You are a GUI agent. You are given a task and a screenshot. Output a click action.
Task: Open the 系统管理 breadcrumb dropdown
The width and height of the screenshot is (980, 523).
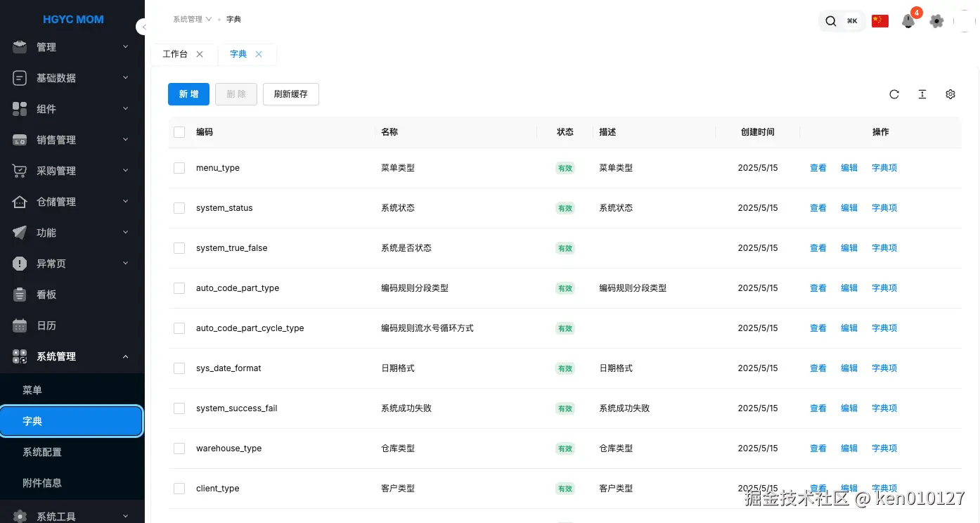193,19
